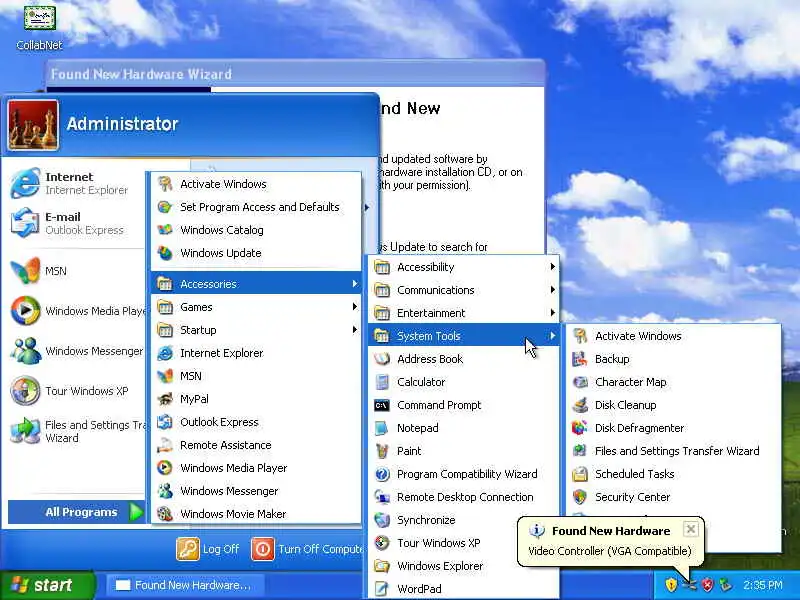Launch Remote Desktop Connection icon
The width and height of the screenshot is (800, 600).
point(382,497)
